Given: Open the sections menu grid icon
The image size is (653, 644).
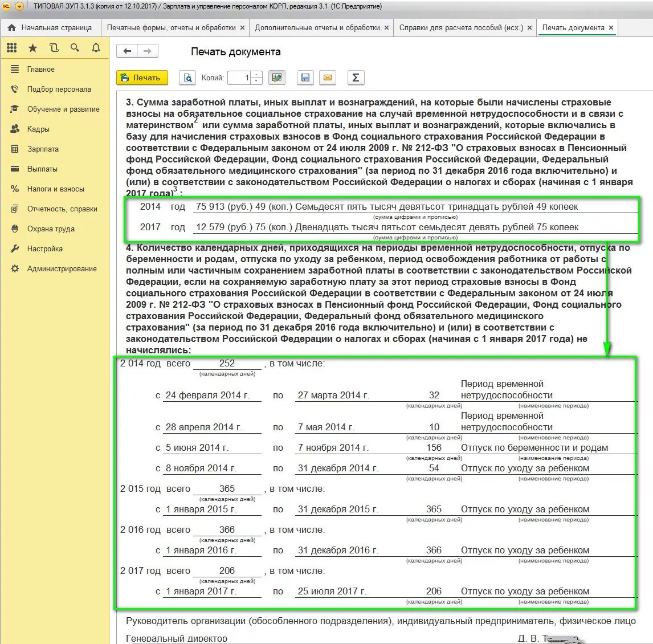Looking at the screenshot, I should click(11, 48).
